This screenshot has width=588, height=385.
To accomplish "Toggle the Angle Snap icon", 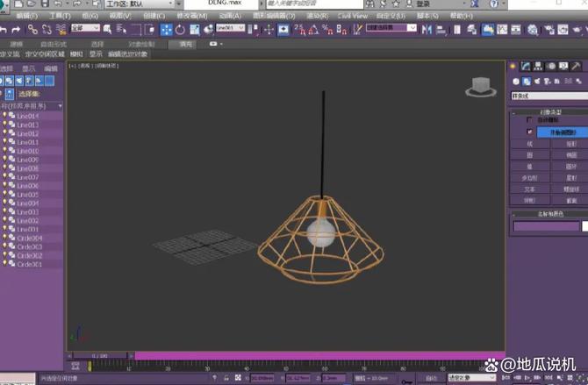I will tap(313, 29).
